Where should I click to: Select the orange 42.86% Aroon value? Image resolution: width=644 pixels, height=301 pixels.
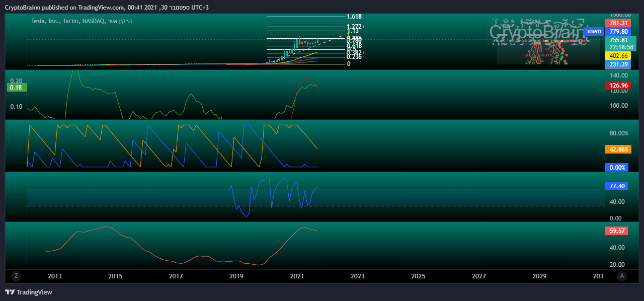(x=618, y=149)
